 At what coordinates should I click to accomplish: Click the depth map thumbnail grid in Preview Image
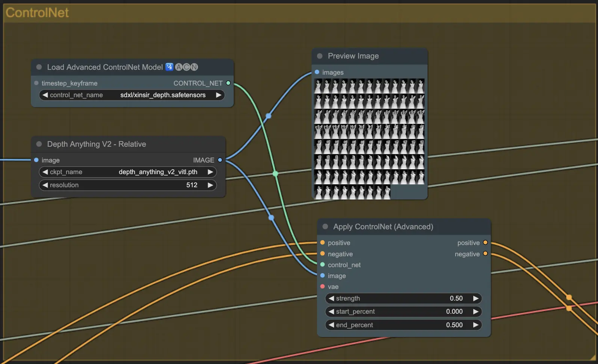click(x=369, y=138)
